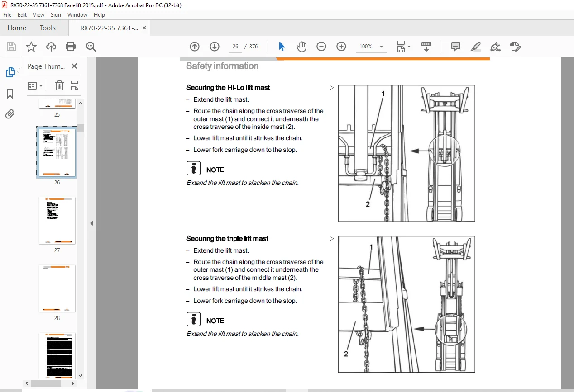Zoom in with plus icon
Viewport: 574px width, 392px height.
tap(341, 47)
